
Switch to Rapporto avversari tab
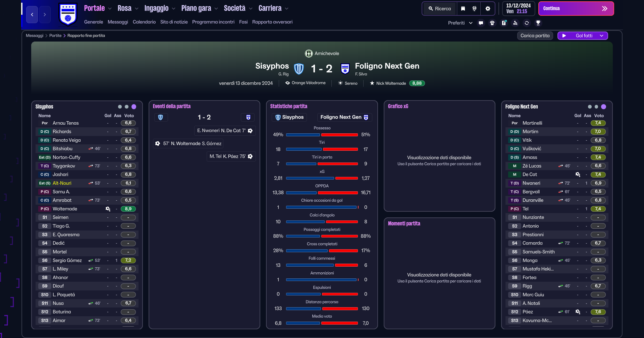tap(272, 22)
